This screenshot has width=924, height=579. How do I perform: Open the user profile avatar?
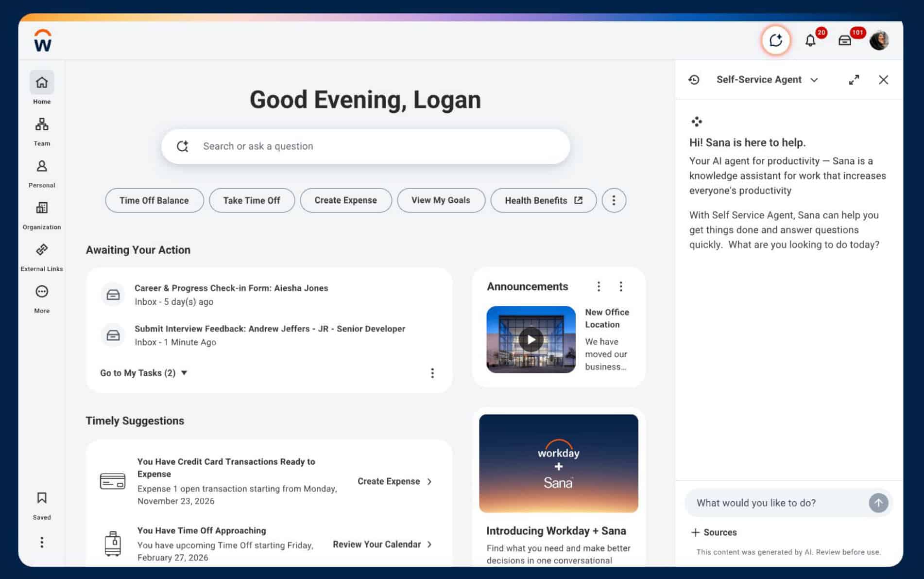[879, 40]
